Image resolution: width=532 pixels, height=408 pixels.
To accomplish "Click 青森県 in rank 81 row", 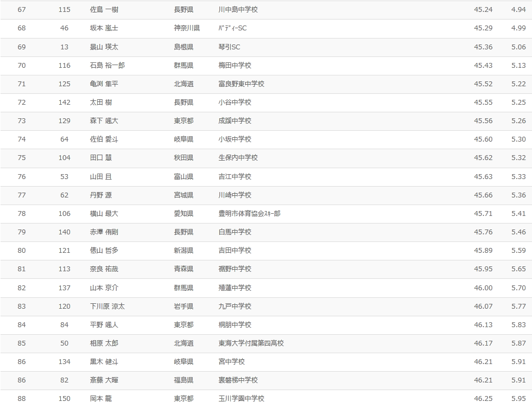I will coord(183,269).
